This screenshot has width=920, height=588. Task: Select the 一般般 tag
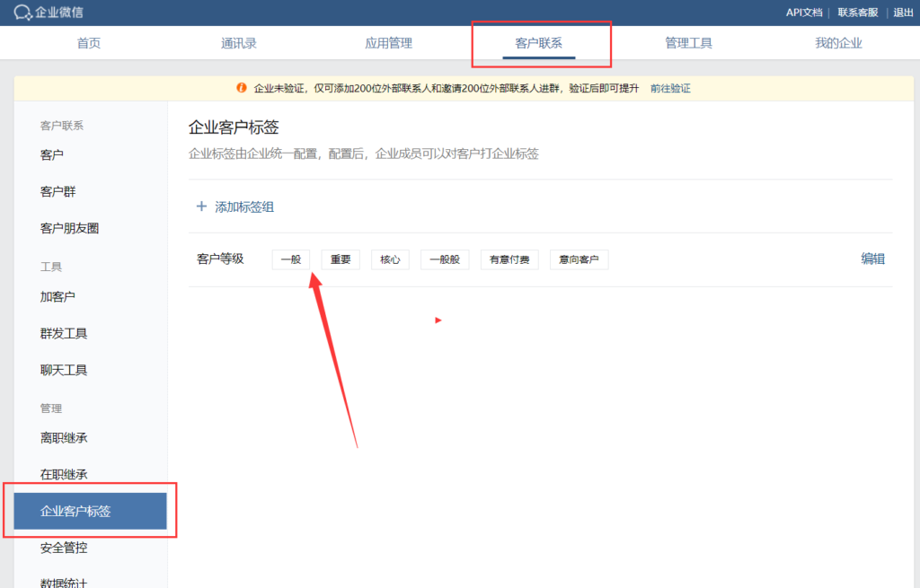click(x=445, y=259)
